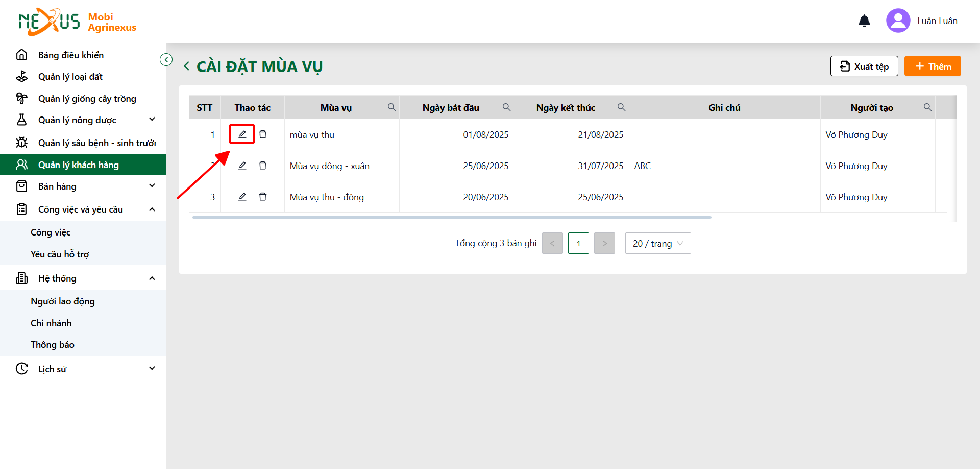Click the user avatar Luân Luân
The image size is (980, 469).
pos(898,20)
